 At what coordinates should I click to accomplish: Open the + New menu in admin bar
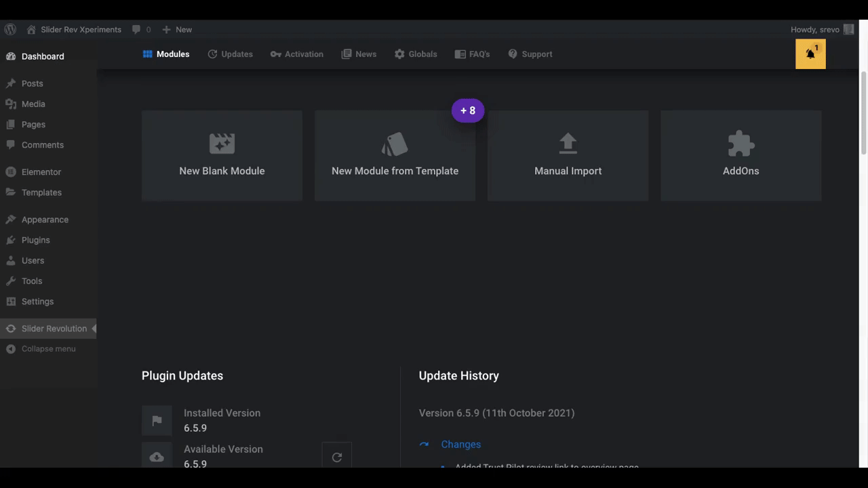[x=176, y=29]
